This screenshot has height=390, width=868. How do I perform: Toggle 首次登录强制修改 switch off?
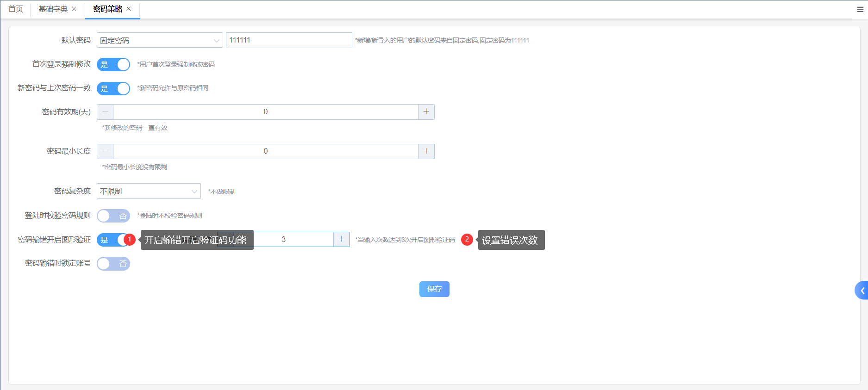coord(113,65)
